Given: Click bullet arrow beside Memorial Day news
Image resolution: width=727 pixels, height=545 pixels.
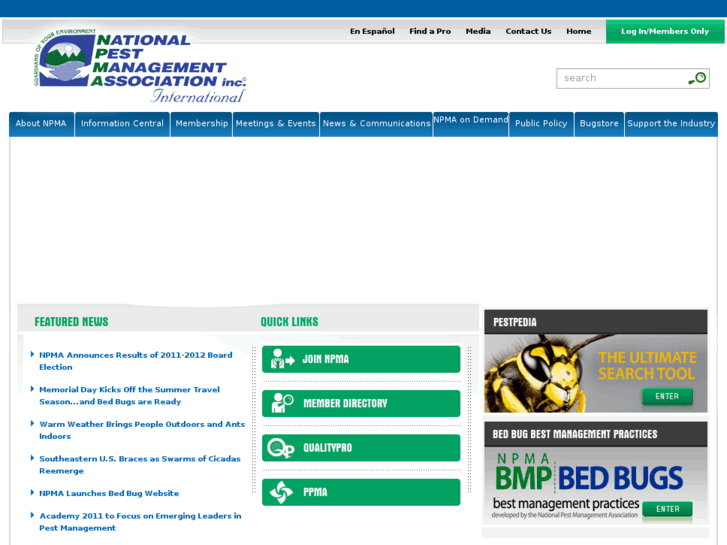Looking at the screenshot, I should (32, 389).
